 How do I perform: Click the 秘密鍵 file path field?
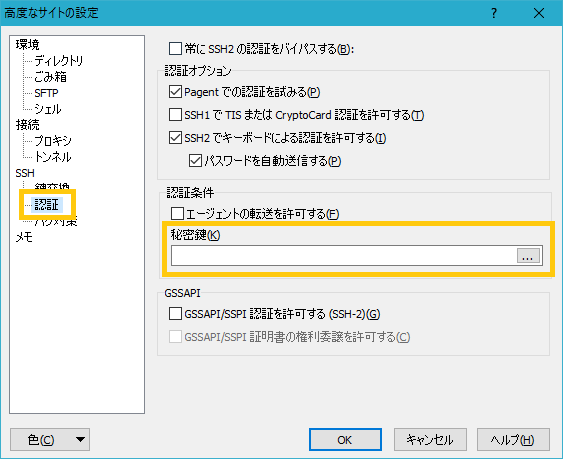(x=344, y=256)
